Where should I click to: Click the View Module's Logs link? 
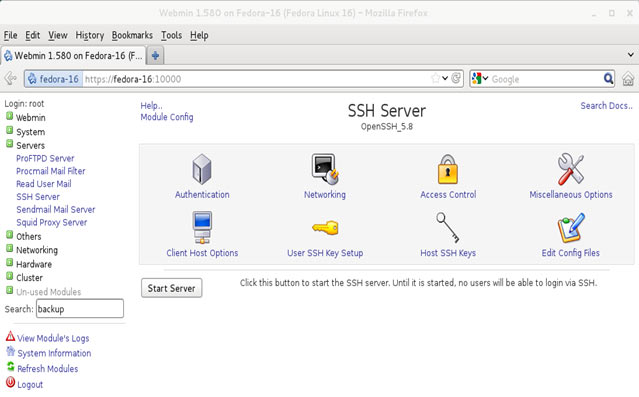(53, 338)
